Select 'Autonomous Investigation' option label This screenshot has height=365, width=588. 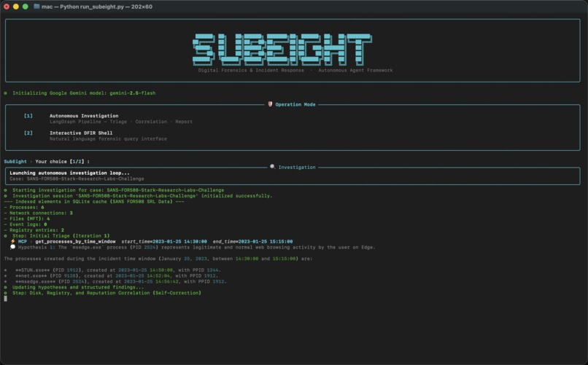tap(84, 116)
